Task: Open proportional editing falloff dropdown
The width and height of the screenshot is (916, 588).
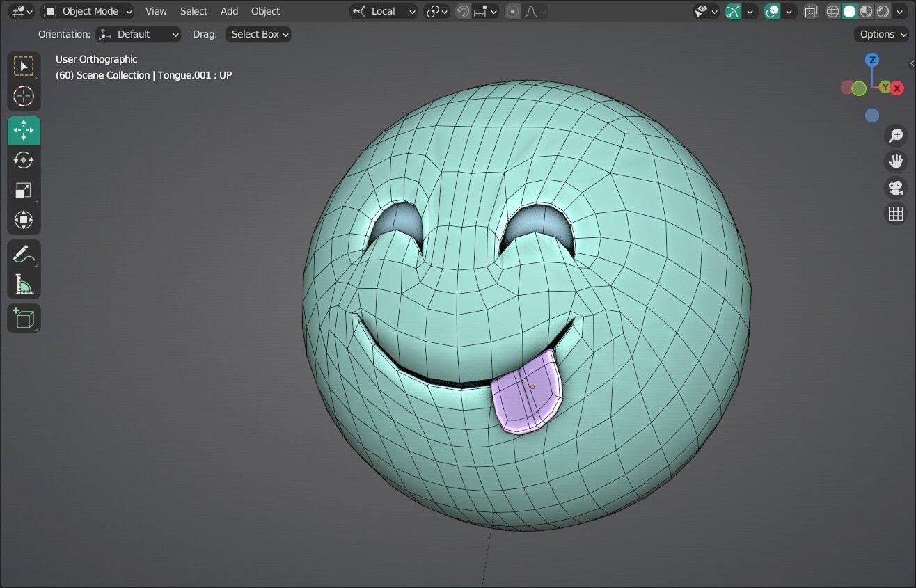Action: click(535, 11)
